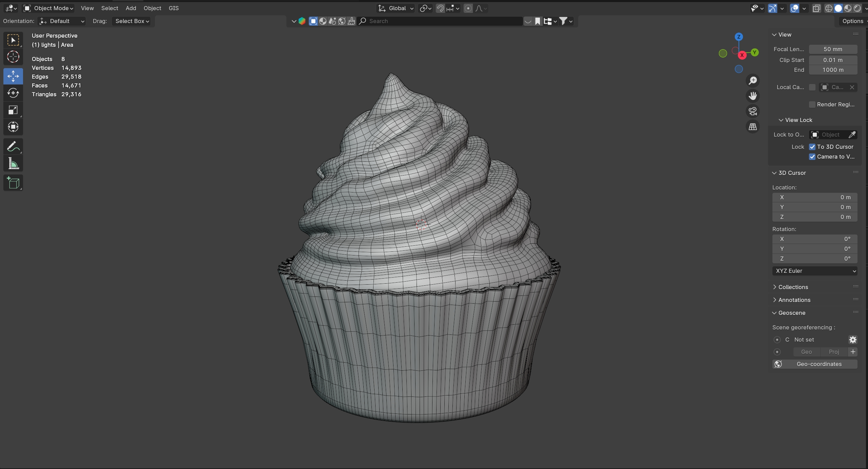The height and width of the screenshot is (469, 868).
Task: Activate the Measure tool
Action: pyautogui.click(x=13, y=164)
